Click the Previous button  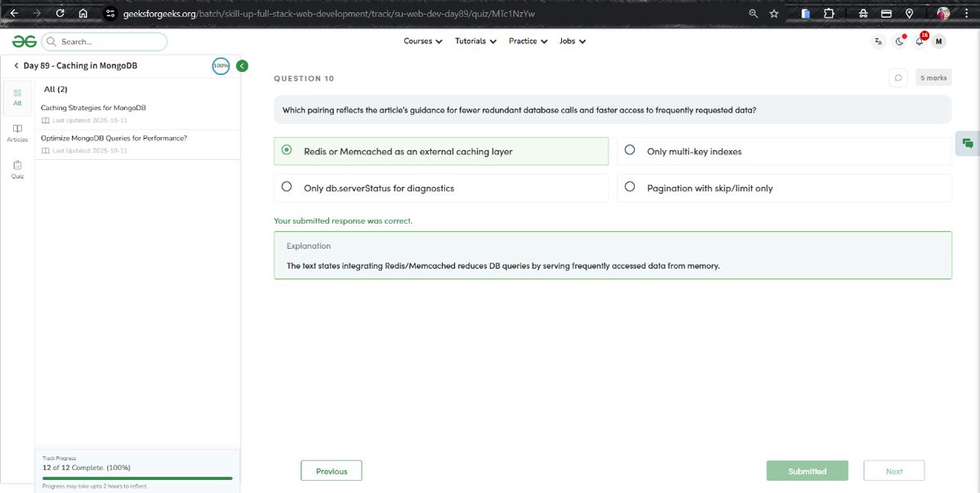coord(332,471)
